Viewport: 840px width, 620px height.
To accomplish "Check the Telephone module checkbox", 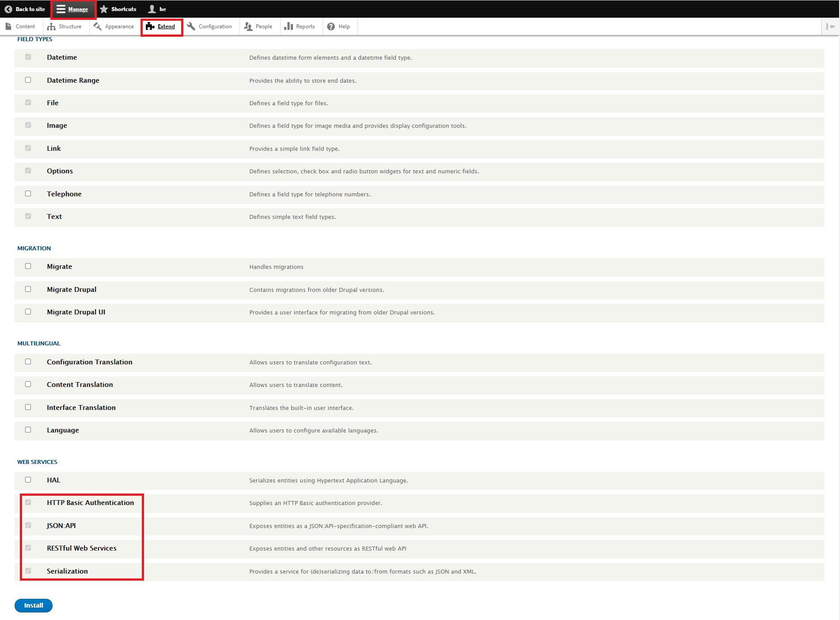I will point(28,194).
